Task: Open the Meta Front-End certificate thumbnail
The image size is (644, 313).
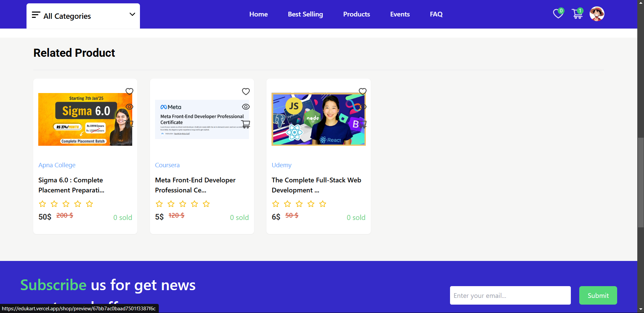Action: [202, 119]
